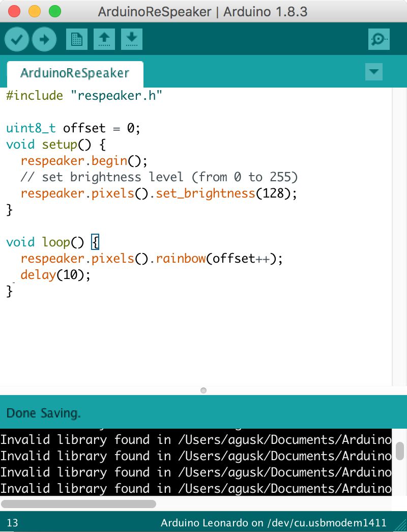
Task: Click the last Invalid library console line
Action: (x=196, y=489)
